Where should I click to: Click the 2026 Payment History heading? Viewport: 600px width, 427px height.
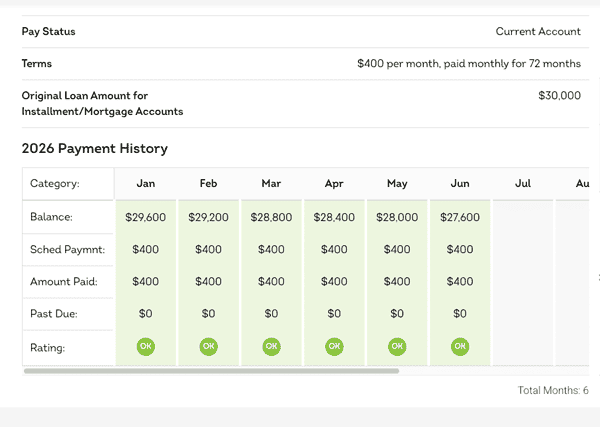tap(95, 148)
